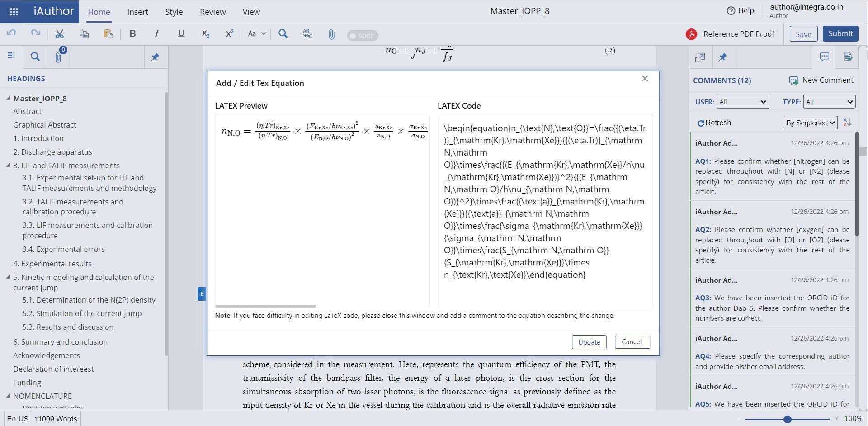
Task: Open the Reference PDF Proof
Action: click(730, 34)
